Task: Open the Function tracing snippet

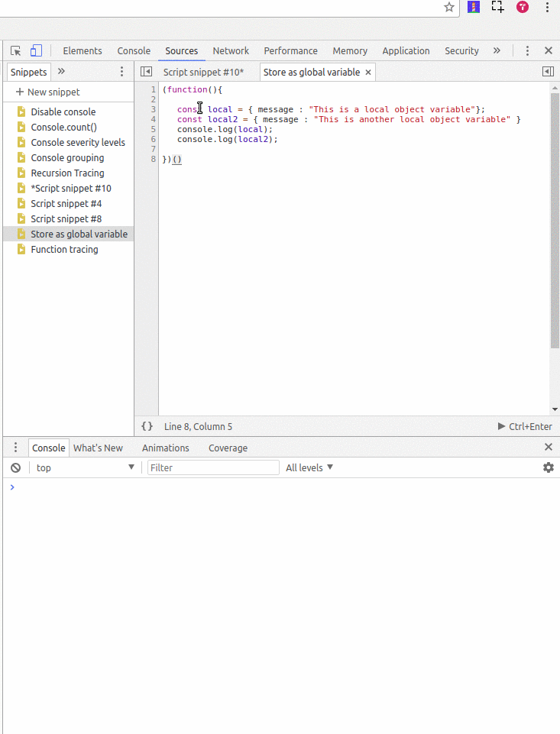Action: 65,250
